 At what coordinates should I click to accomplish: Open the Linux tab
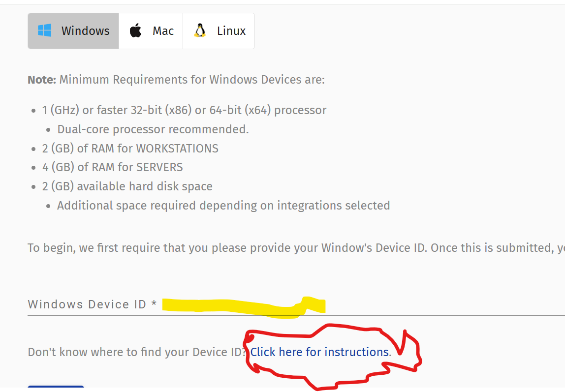pyautogui.click(x=219, y=31)
